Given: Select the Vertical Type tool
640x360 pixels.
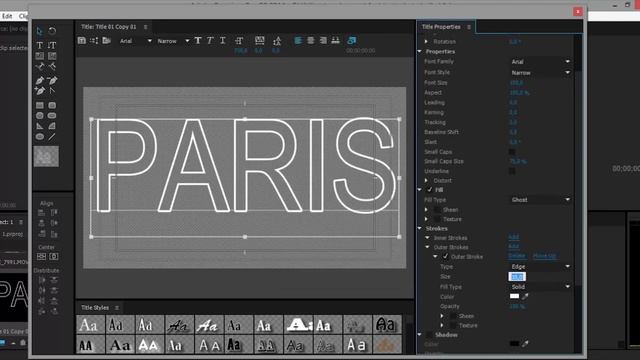Looking at the screenshot, I should point(52,45).
